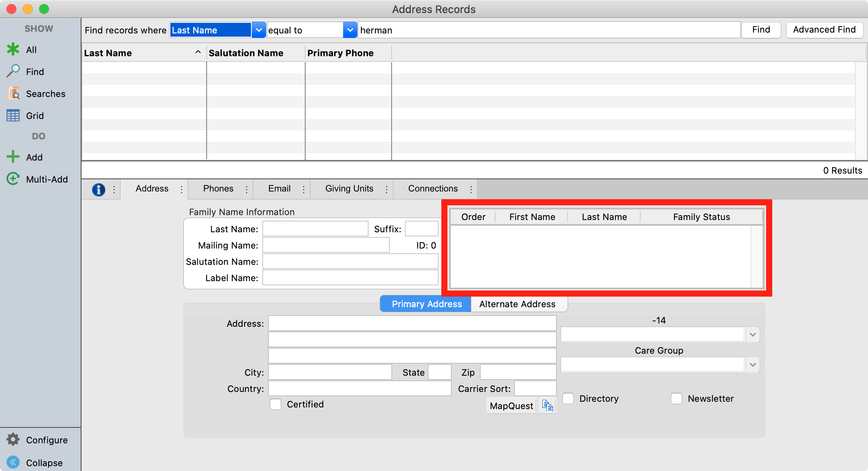This screenshot has width=868, height=471.
Task: Open the Configure gear icon
Action: (x=13, y=440)
